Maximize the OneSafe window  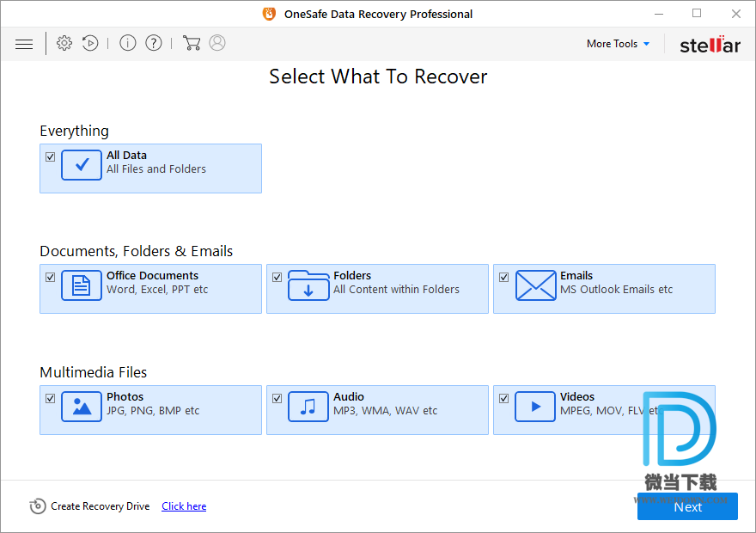pos(697,14)
